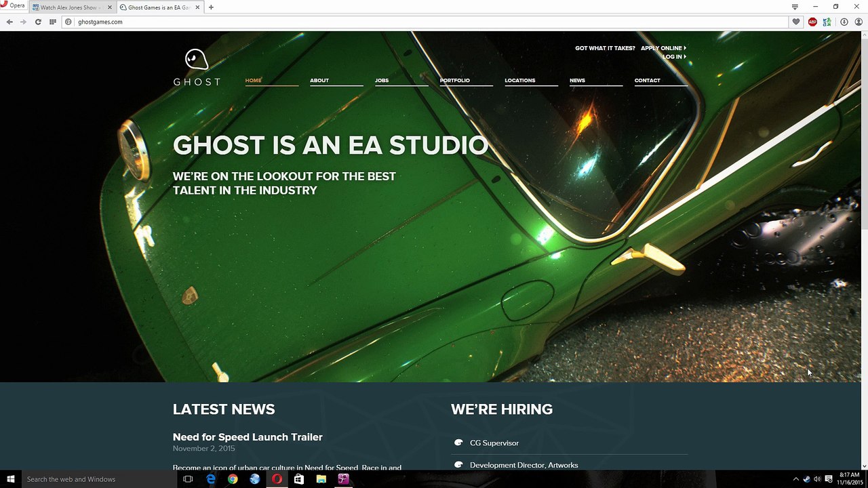The height and width of the screenshot is (488, 868).
Task: Open the tab list menu icon
Action: tap(795, 7)
